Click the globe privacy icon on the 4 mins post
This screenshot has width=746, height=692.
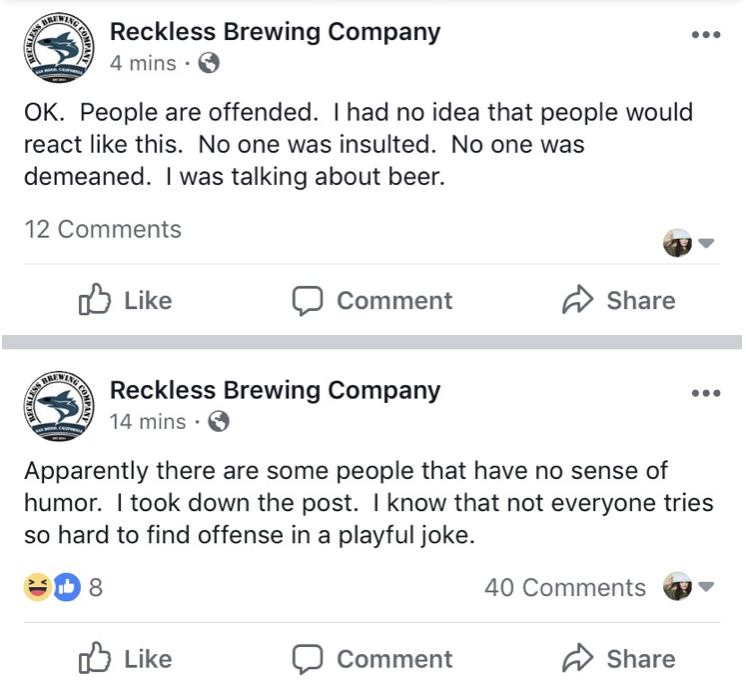(x=209, y=64)
